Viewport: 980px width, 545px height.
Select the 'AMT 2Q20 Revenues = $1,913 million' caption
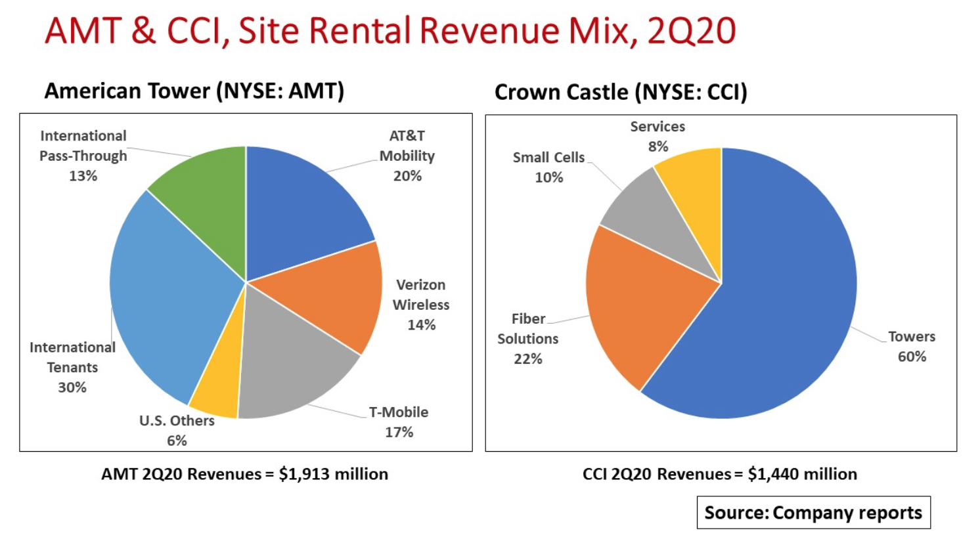[244, 474]
